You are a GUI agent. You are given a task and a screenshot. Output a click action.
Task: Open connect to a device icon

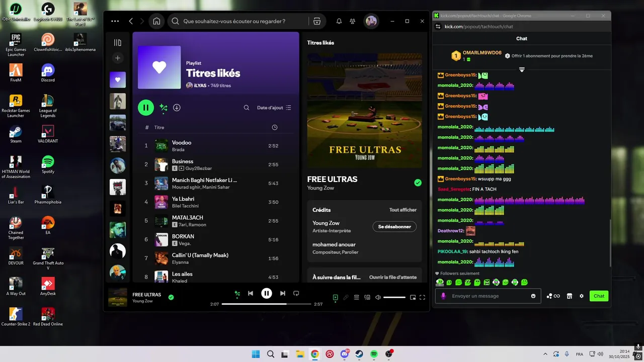pos(367,298)
